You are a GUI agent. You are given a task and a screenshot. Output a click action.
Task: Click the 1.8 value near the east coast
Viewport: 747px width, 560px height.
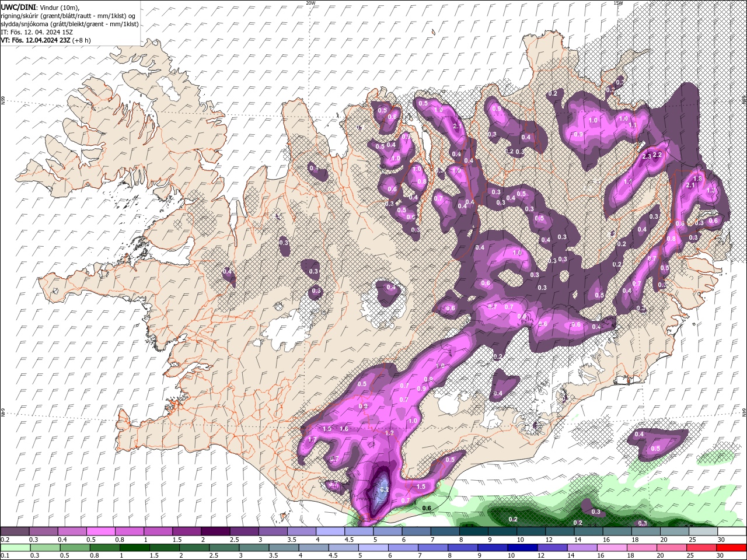pos(697,178)
